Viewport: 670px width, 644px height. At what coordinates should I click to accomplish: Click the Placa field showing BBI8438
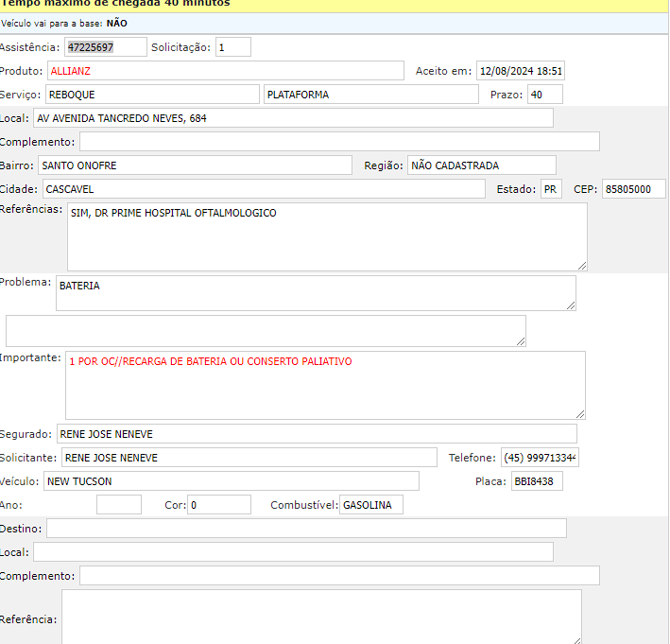pyautogui.click(x=536, y=481)
